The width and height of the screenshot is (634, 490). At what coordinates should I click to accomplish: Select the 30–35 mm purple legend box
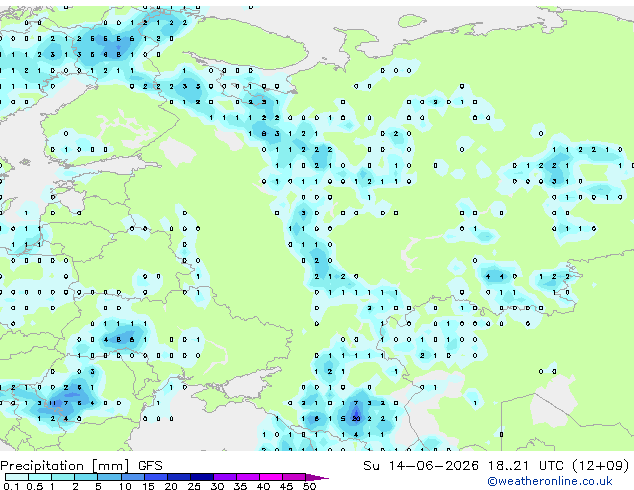tap(225, 477)
